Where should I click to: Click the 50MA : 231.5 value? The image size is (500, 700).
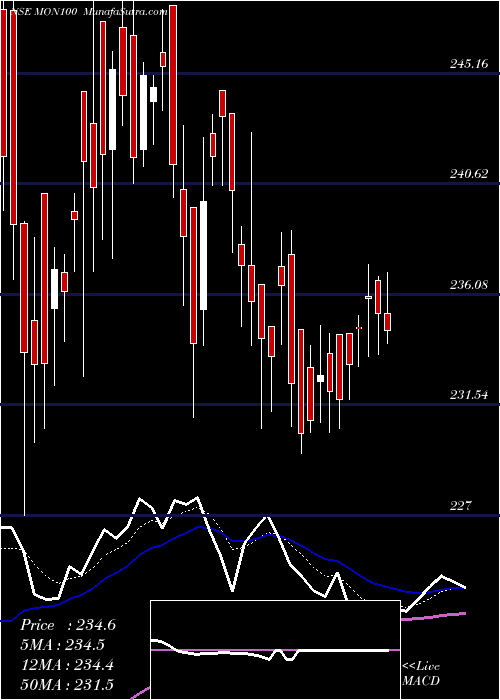coord(66,685)
